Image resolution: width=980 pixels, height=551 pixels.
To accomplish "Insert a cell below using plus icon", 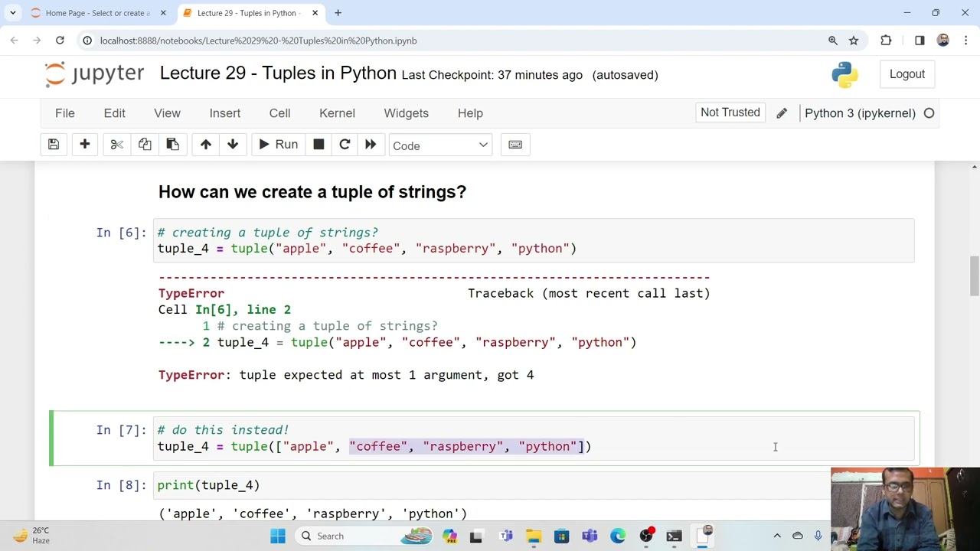I will [85, 145].
